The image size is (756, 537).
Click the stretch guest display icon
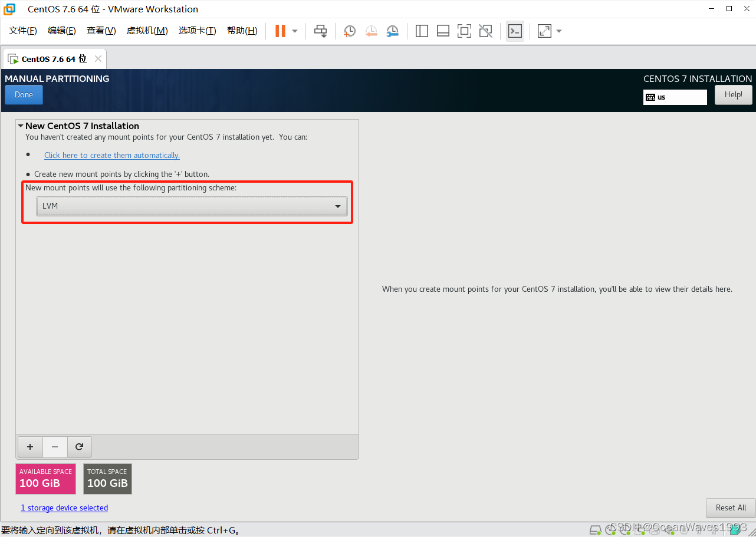pyautogui.click(x=544, y=31)
